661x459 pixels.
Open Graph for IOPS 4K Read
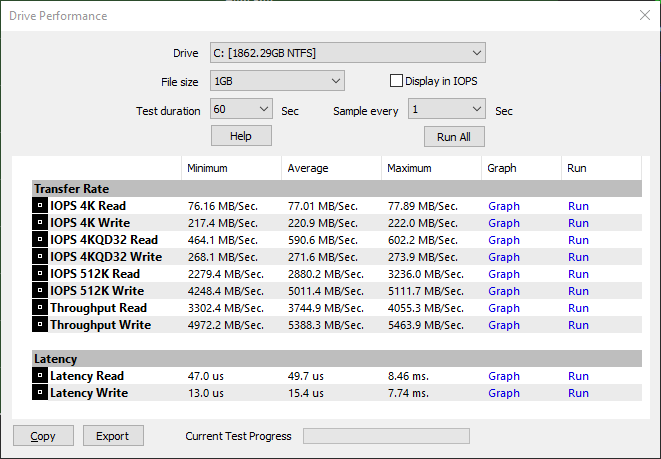point(504,206)
